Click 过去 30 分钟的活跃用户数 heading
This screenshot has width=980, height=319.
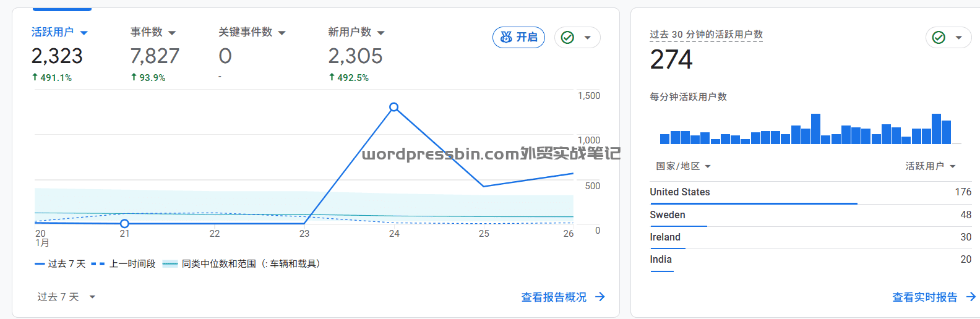click(x=706, y=35)
